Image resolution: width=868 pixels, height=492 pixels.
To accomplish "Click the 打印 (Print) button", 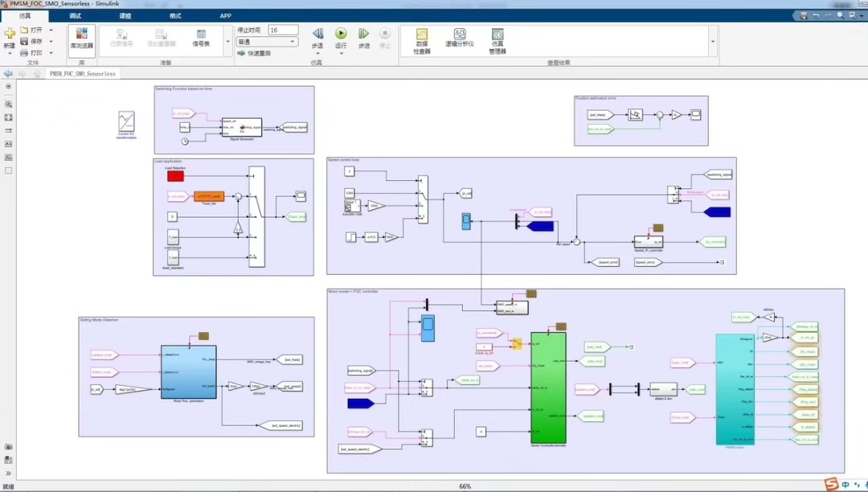I will 31,52.
